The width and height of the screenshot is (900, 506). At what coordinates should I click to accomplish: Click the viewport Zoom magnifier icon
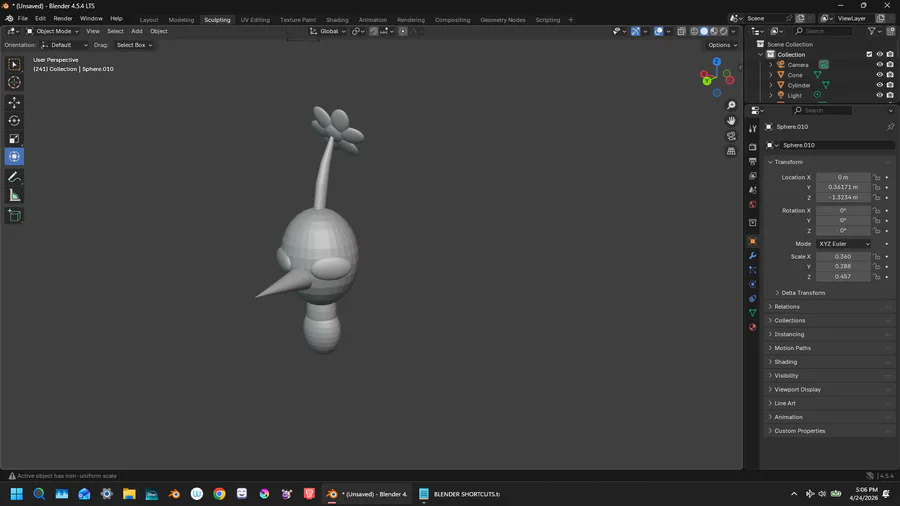pos(731,106)
